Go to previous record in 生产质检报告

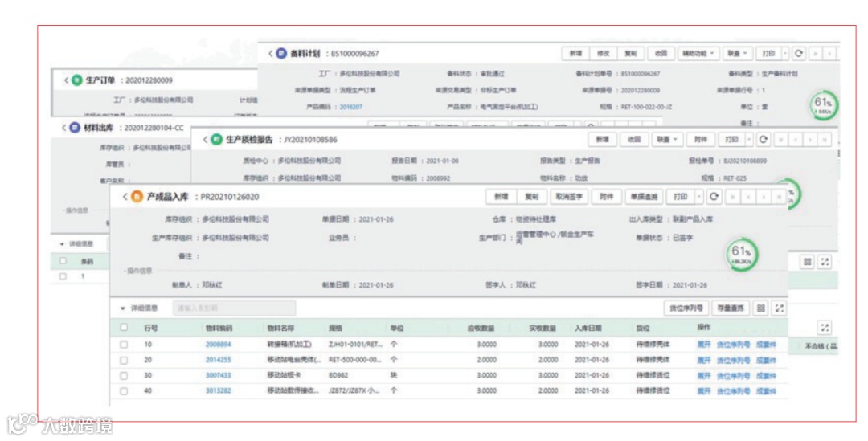[x=796, y=140]
